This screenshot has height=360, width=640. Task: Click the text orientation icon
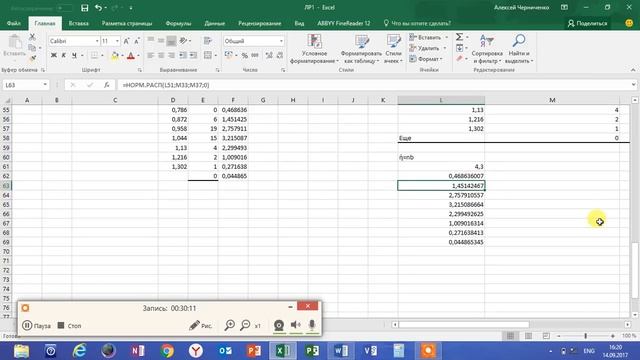click(x=183, y=41)
